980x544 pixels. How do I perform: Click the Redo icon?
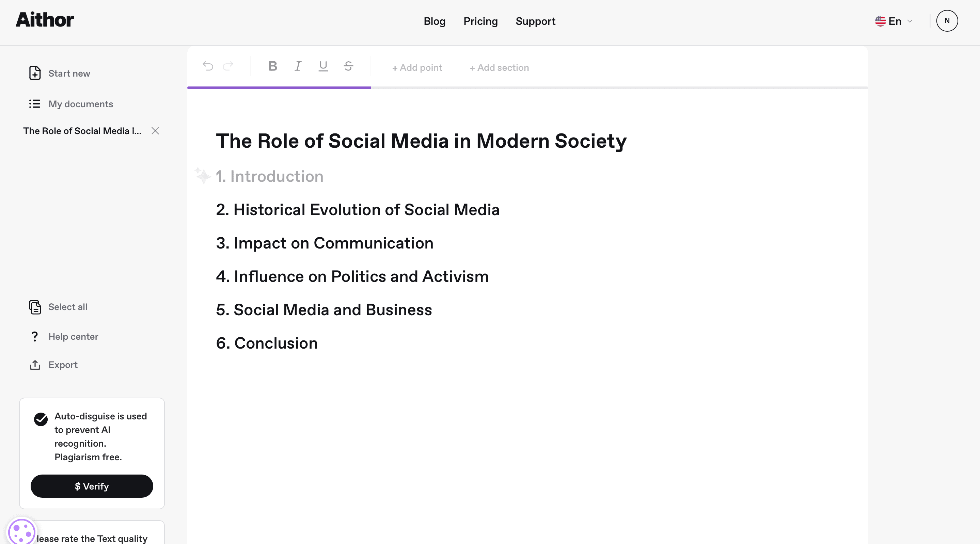tap(228, 66)
